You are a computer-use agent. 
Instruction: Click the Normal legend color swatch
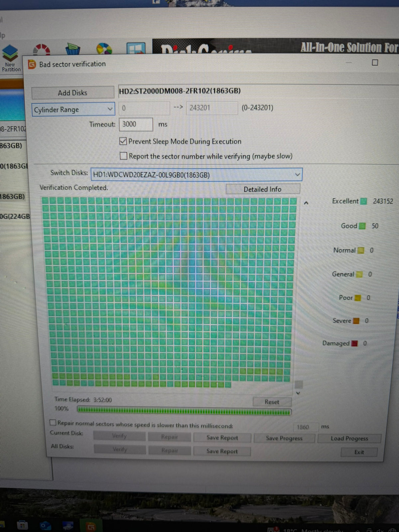coord(361,250)
